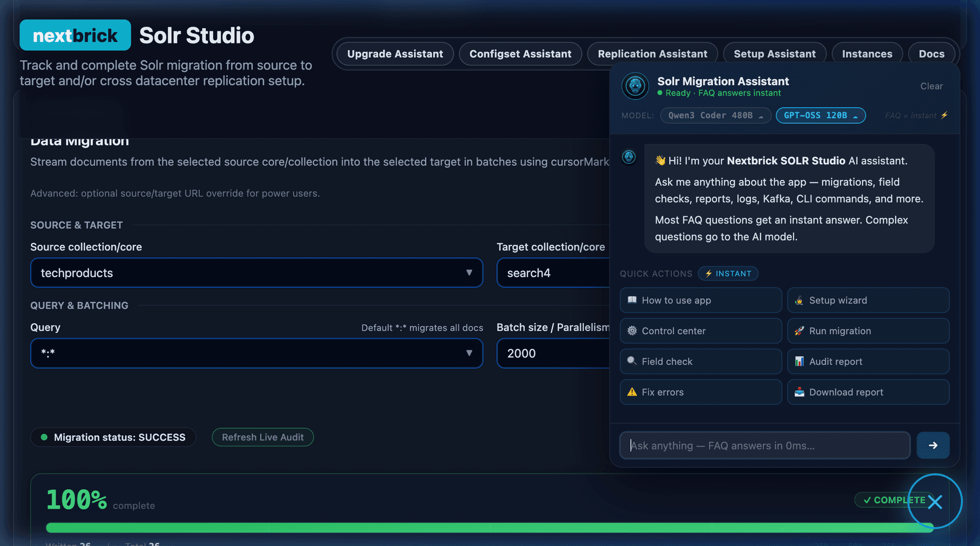The height and width of the screenshot is (546, 980).
Task: Choose the Setup wizard quick action
Action: [868, 300]
